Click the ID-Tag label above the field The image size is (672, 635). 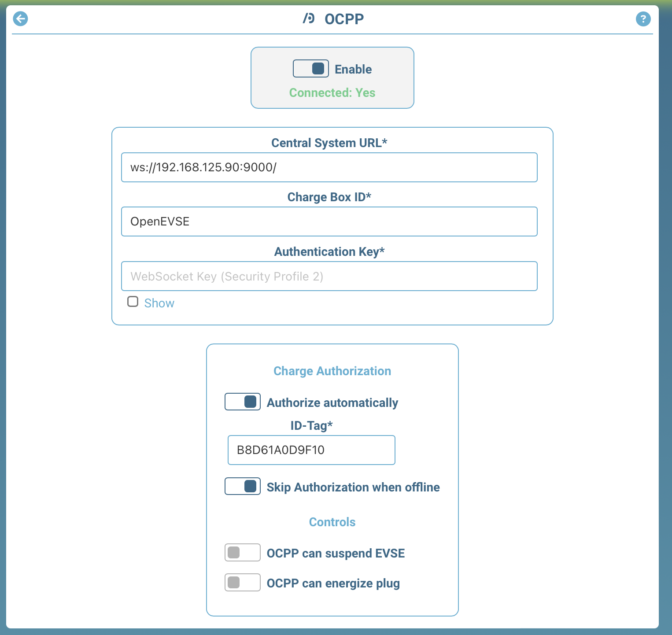311,425
